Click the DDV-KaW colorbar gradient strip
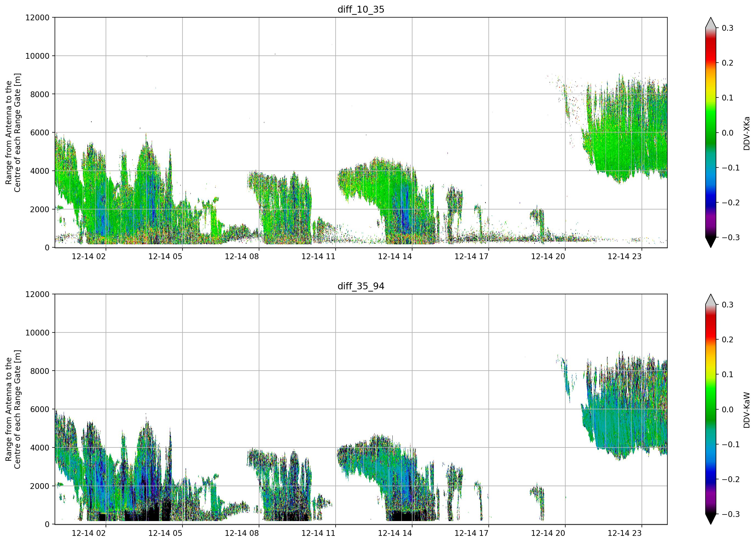This screenshot has height=543, width=756. tap(711, 409)
